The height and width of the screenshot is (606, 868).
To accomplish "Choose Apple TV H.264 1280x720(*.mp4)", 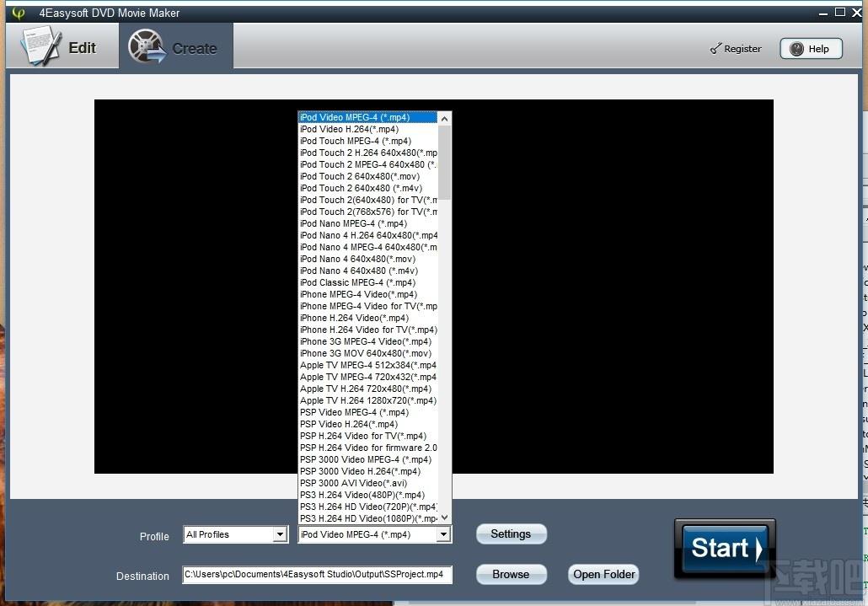I will (368, 400).
